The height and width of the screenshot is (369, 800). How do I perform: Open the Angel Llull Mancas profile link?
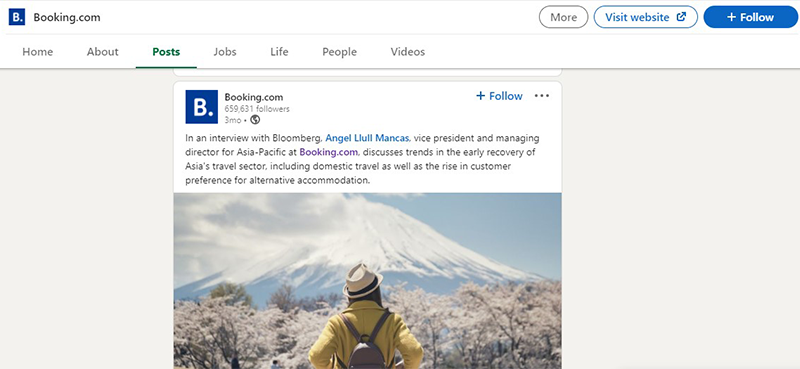(x=367, y=138)
